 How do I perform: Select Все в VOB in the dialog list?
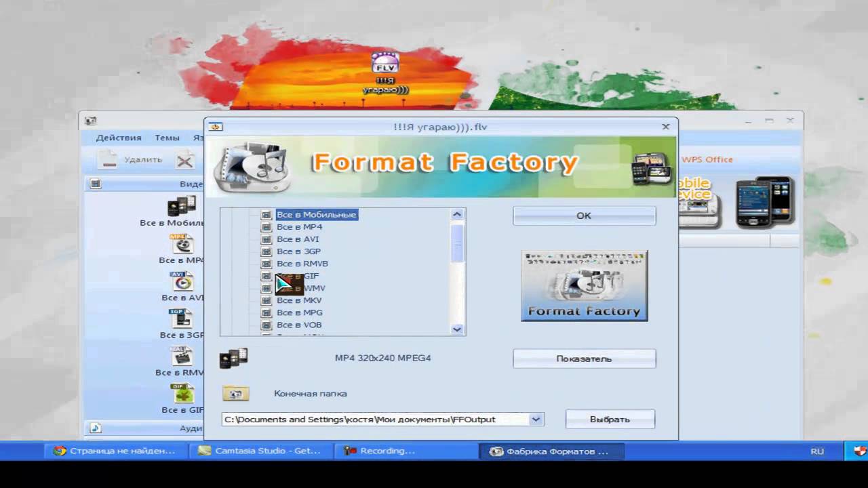(299, 325)
